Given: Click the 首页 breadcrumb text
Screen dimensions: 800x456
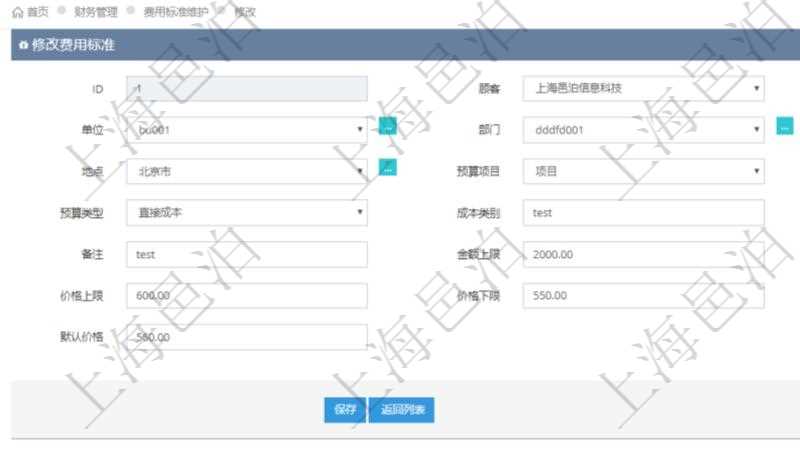Looking at the screenshot, I should click(x=37, y=12).
